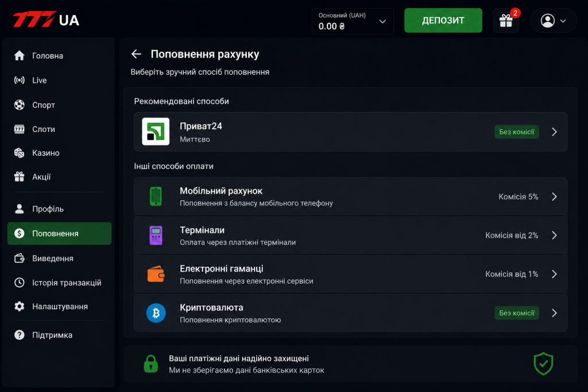
Task: Click the clock Історія транзакцій icon
Action: 19,282
